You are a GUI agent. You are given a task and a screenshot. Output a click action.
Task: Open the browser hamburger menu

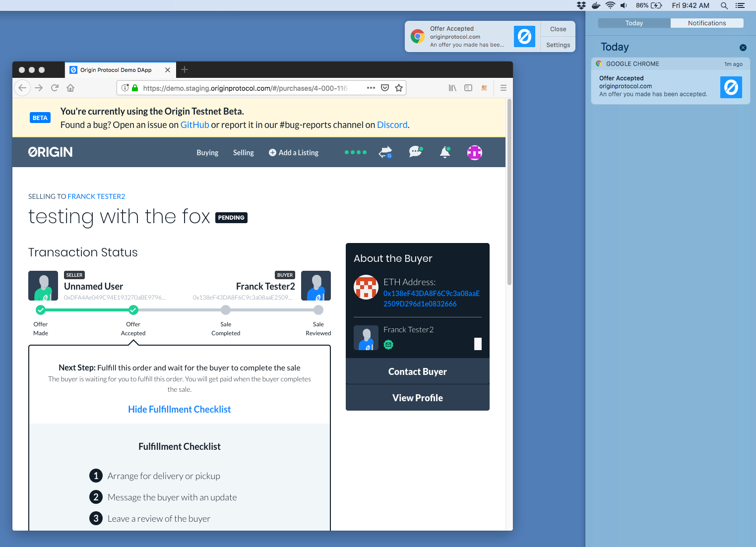(x=504, y=88)
